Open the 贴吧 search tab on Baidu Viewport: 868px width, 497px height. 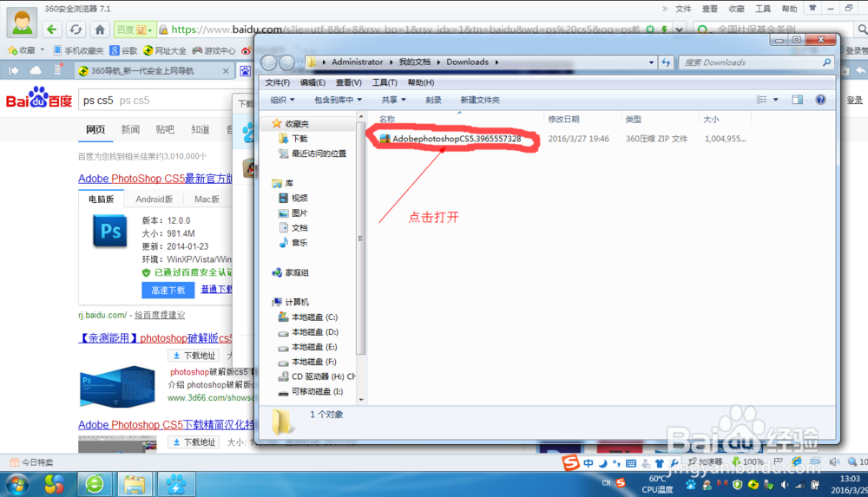165,129
